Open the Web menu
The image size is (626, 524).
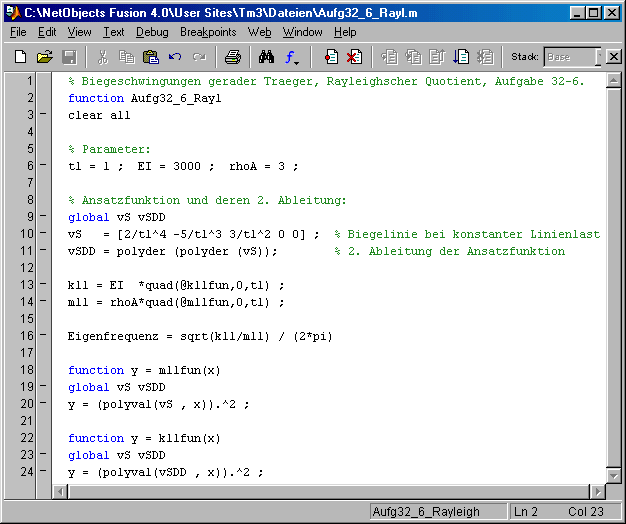tap(260, 32)
